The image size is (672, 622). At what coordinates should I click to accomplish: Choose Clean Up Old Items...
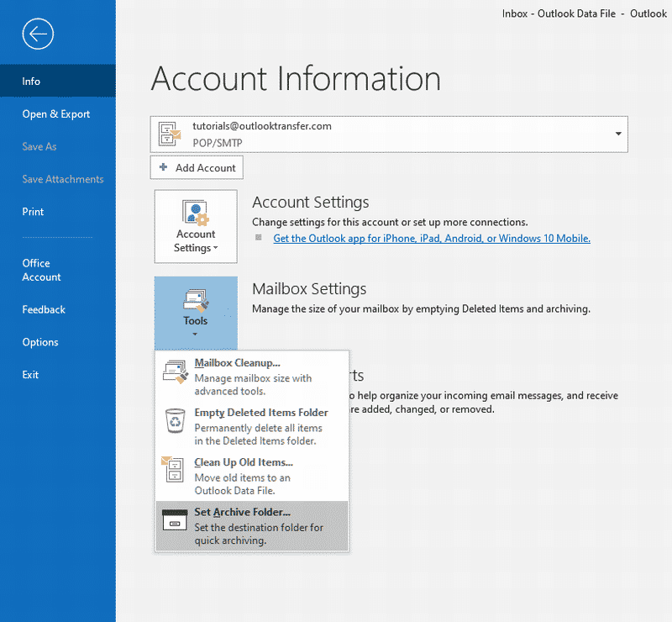(252, 476)
